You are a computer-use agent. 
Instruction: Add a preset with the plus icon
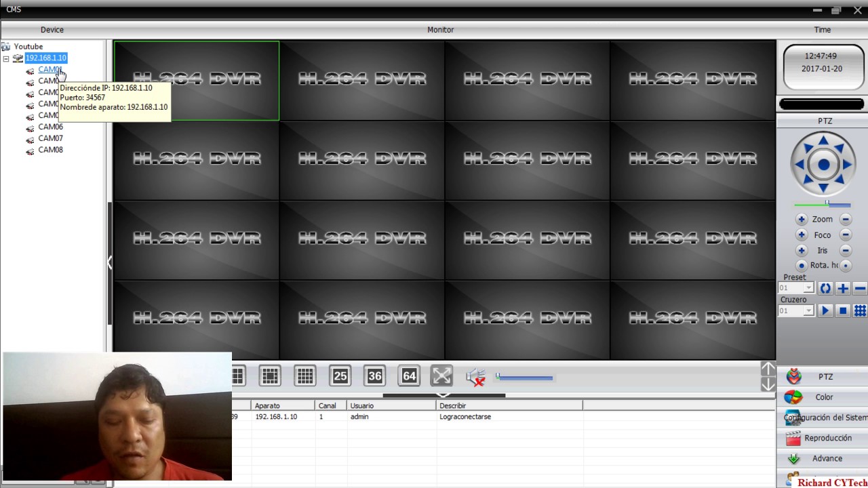click(842, 288)
